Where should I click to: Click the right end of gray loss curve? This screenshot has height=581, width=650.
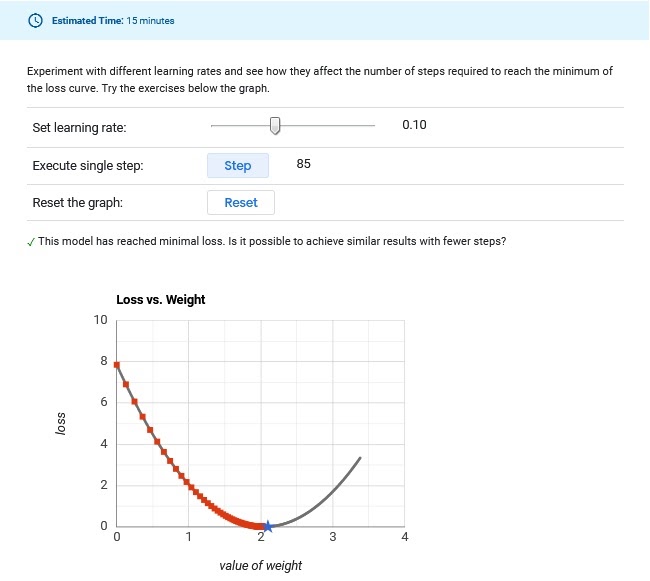pos(359,458)
